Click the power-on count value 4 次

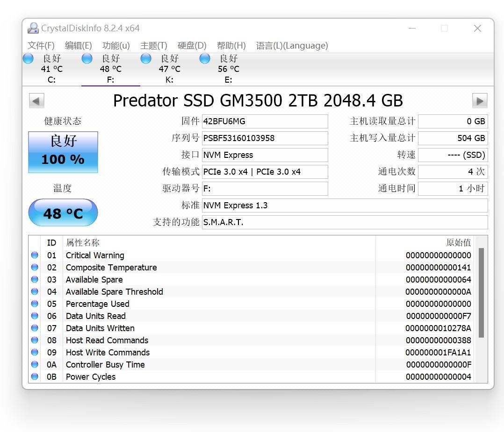coord(453,172)
